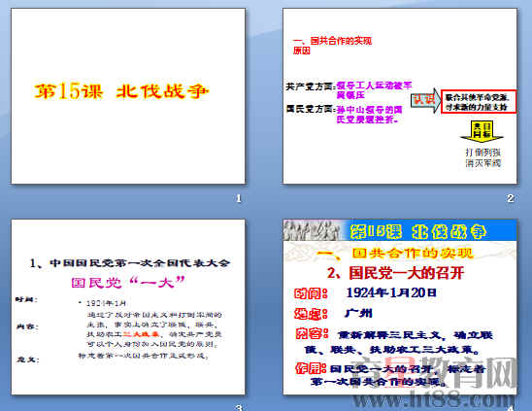The width and height of the screenshot is (532, 411).
Task: Click the 1924年1月20日 date on slide 4
Action: click(391, 292)
